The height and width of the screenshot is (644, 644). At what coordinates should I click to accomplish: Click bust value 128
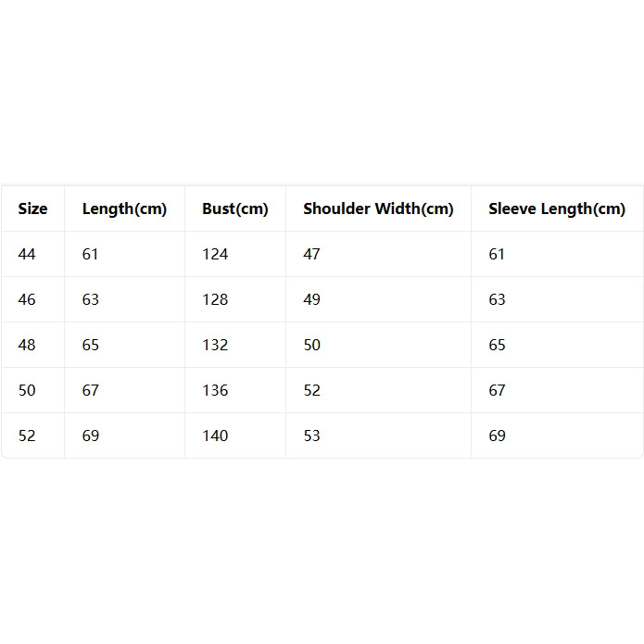coord(215,299)
